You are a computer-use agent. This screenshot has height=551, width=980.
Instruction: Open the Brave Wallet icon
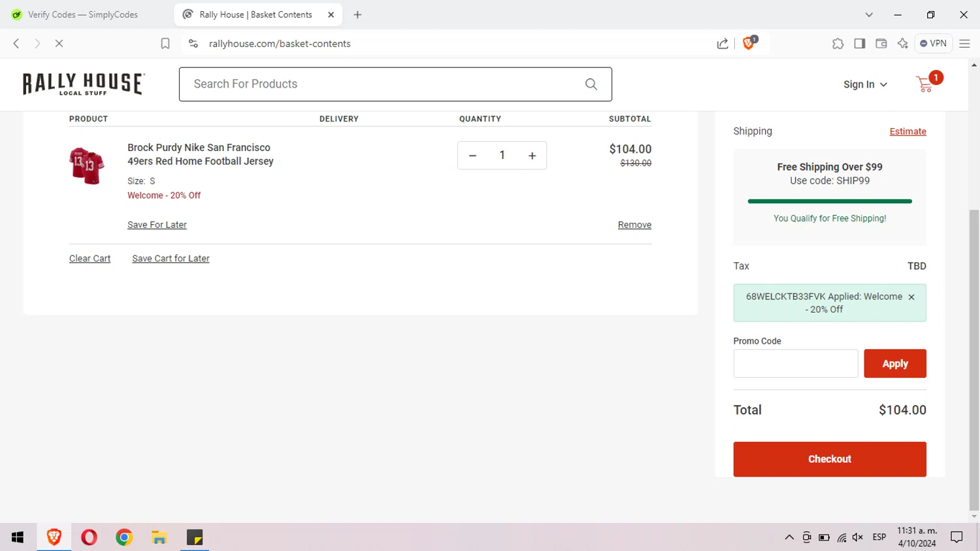click(881, 43)
